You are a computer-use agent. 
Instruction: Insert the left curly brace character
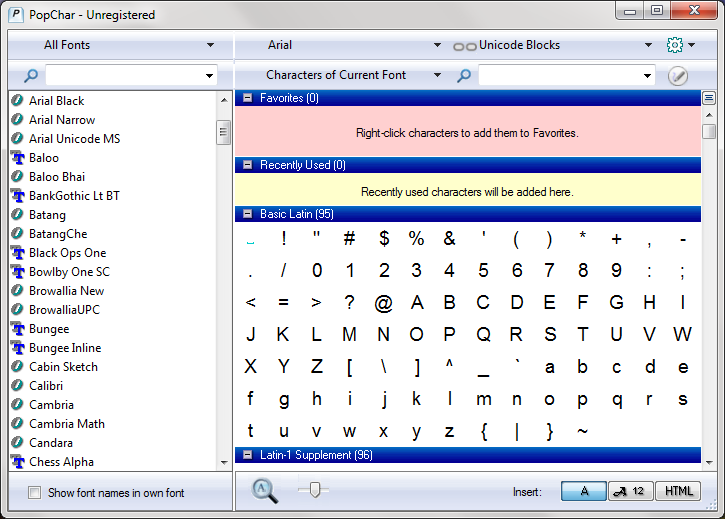(x=484, y=432)
